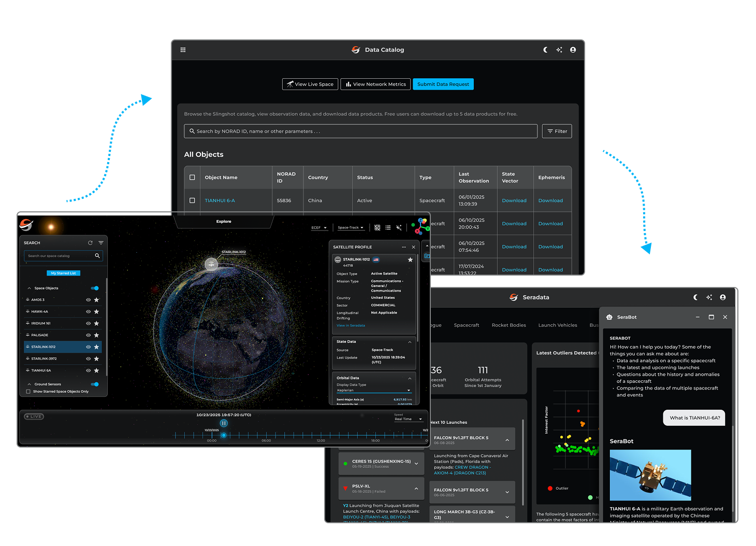Collapse the State Data section
Screen dimensions: 756x546
tap(410, 342)
